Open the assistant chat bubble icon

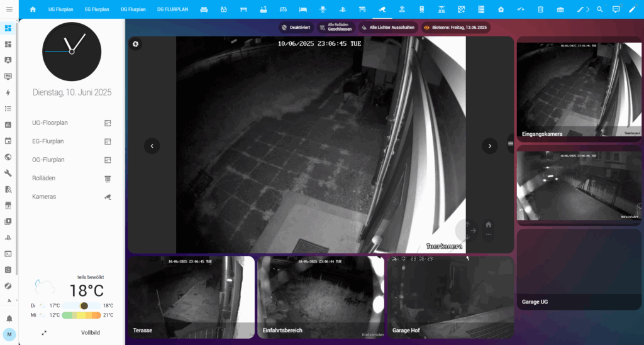click(x=616, y=9)
